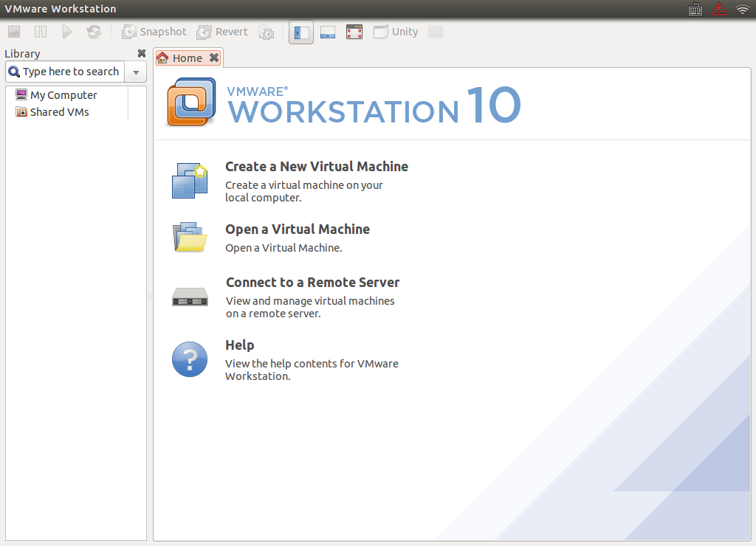The width and height of the screenshot is (756, 546).
Task: Click the Open a Virtual Machine folder icon
Action: point(190,237)
